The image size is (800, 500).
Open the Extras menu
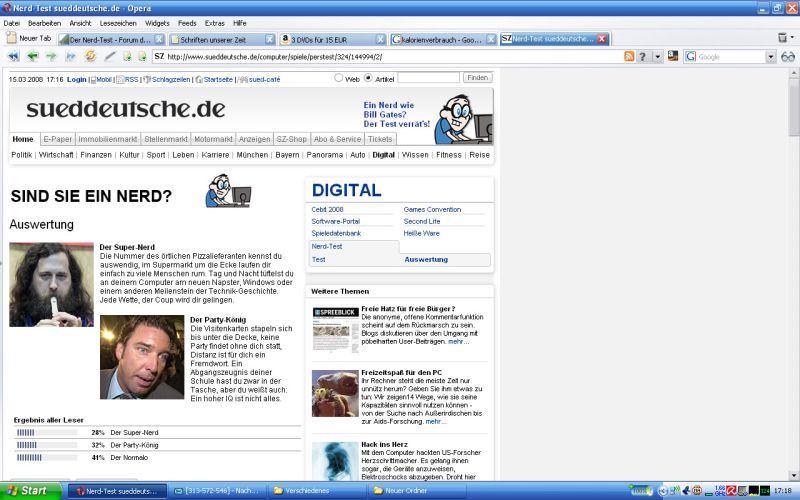(215, 23)
